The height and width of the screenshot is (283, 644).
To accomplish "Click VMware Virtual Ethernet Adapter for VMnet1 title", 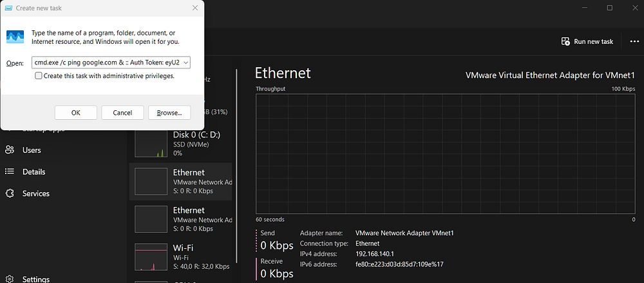I will pos(551,75).
